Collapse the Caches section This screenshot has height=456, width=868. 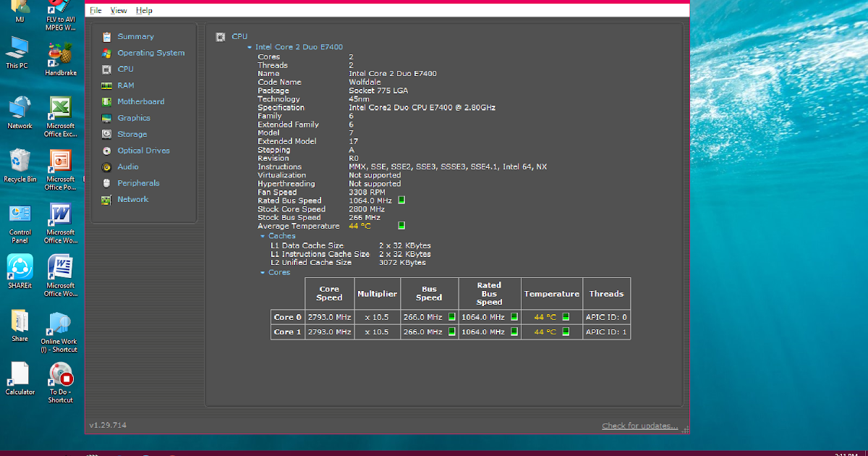pos(263,236)
